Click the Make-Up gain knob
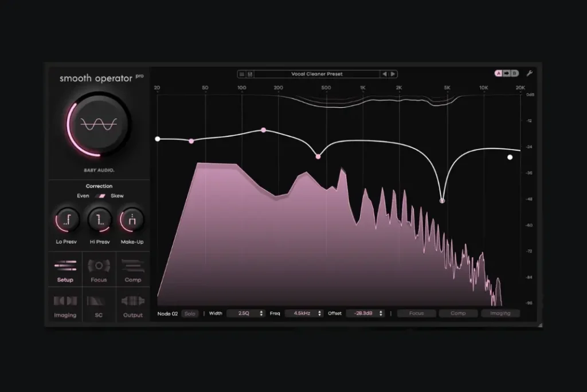Viewport: 587px width, 392px height. tap(132, 220)
